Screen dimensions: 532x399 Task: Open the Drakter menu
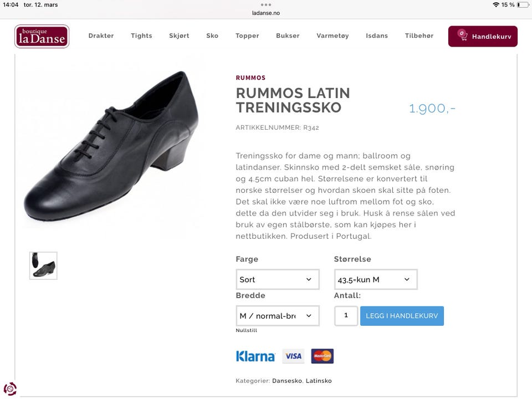pyautogui.click(x=101, y=36)
